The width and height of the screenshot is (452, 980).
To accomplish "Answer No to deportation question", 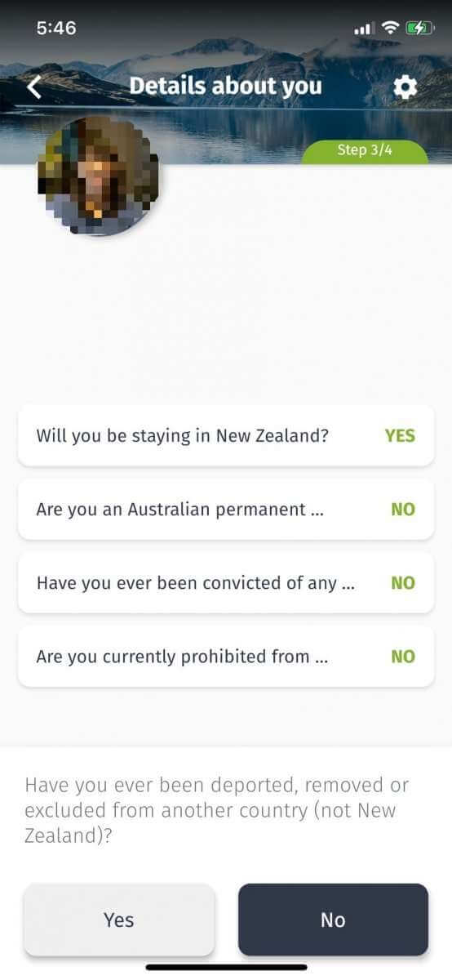I will coord(333,920).
